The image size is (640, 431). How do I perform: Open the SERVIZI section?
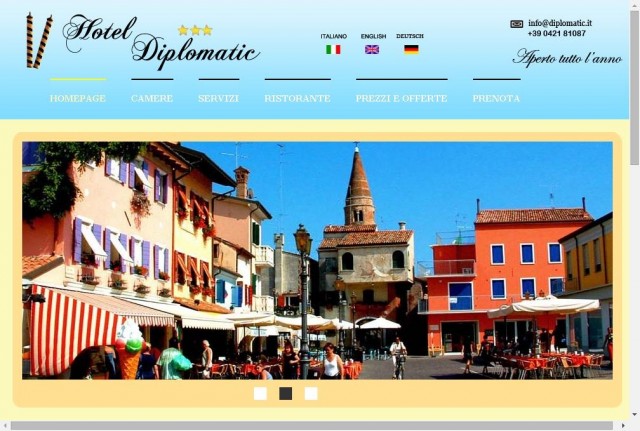pos(218,98)
